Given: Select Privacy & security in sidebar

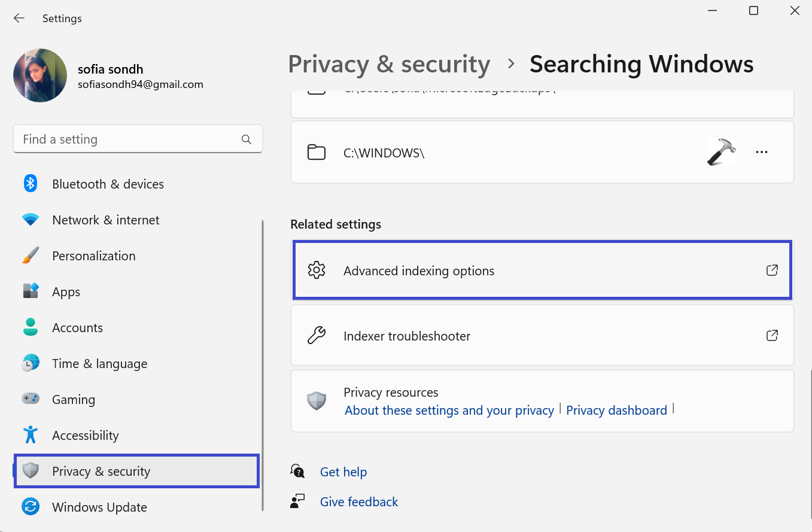Looking at the screenshot, I should click(101, 472).
